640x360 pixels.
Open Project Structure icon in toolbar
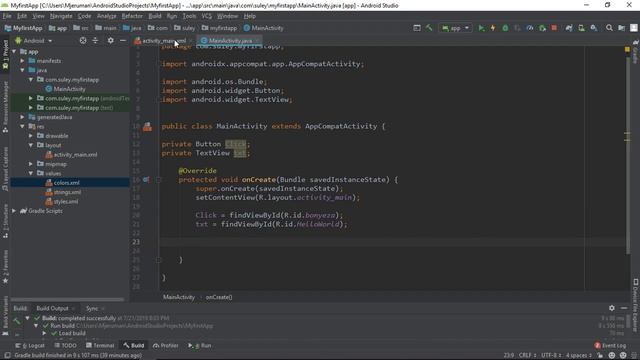pyautogui.click(x=621, y=28)
